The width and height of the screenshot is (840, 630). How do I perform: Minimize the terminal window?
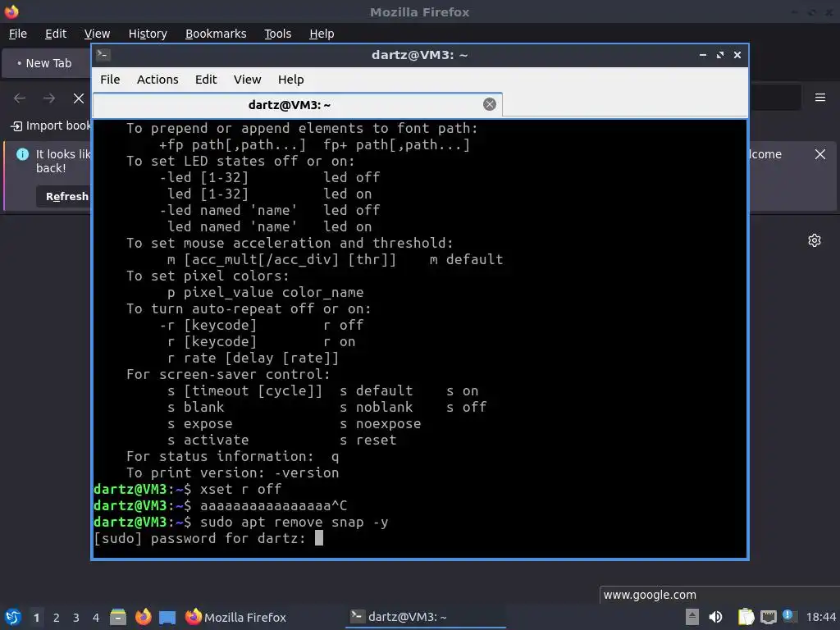click(x=703, y=55)
